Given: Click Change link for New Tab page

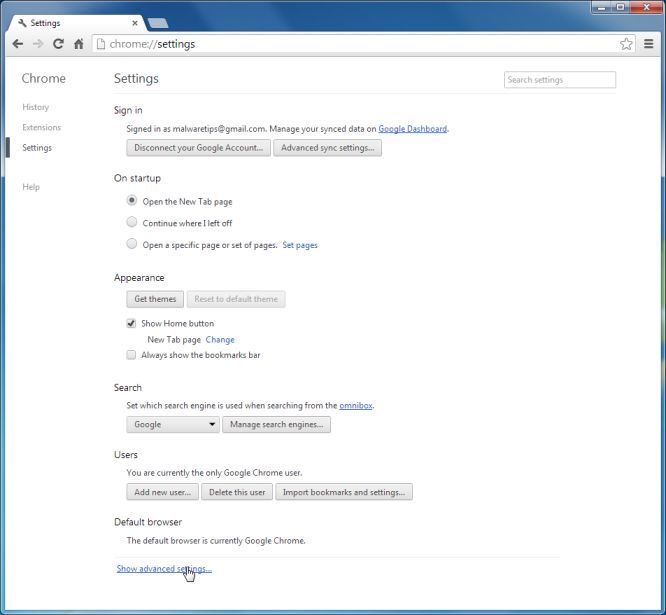Looking at the screenshot, I should click(x=220, y=340).
